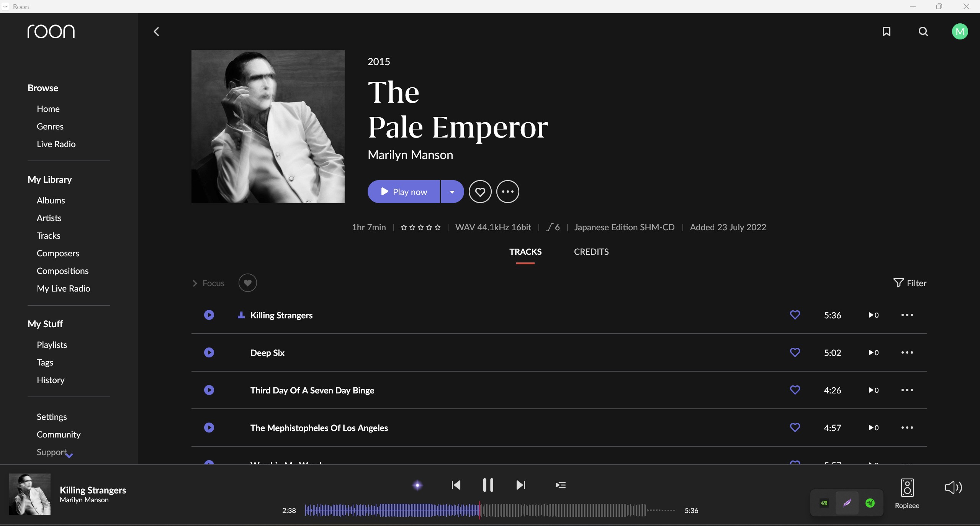The height and width of the screenshot is (526, 980).
Task: Open three-dot menu for Killing Strangers
Action: [x=907, y=315]
